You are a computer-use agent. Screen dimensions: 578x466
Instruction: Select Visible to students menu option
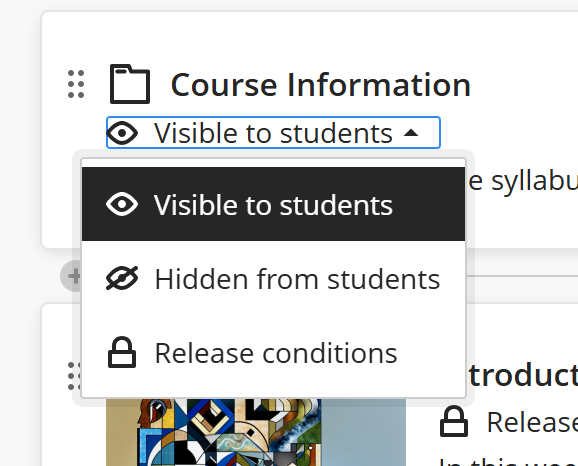pyautogui.click(x=274, y=204)
